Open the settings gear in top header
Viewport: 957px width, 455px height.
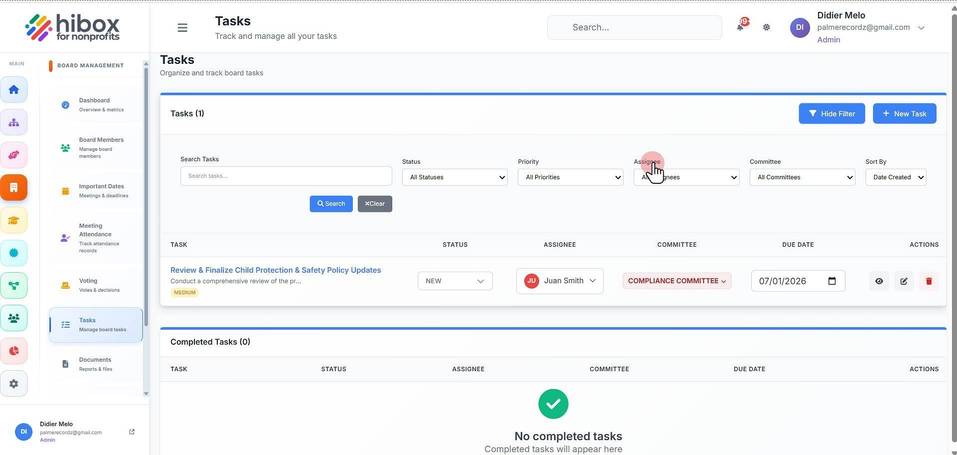pyautogui.click(x=767, y=27)
